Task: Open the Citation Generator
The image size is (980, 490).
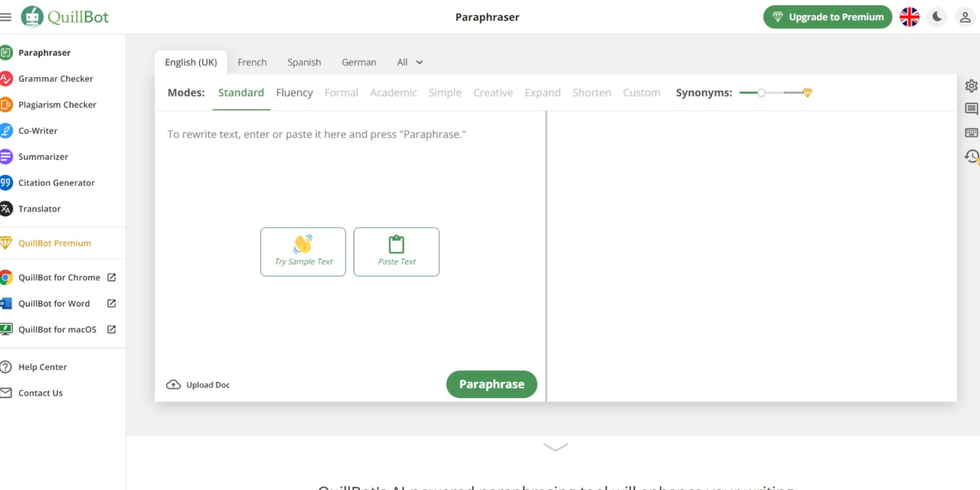Action: [x=56, y=182]
